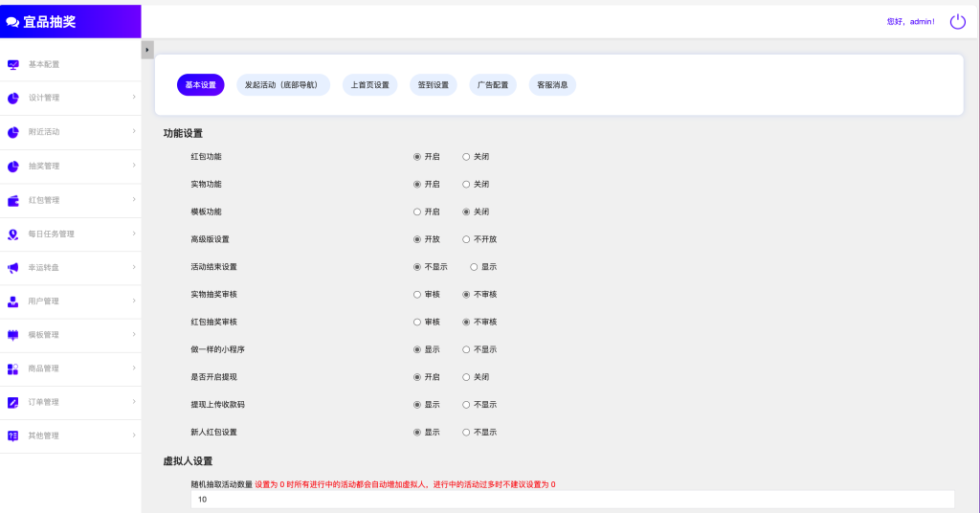Select 审核 for 实物抽奖审核
Image resolution: width=980 pixels, height=513 pixels.
tap(417, 294)
